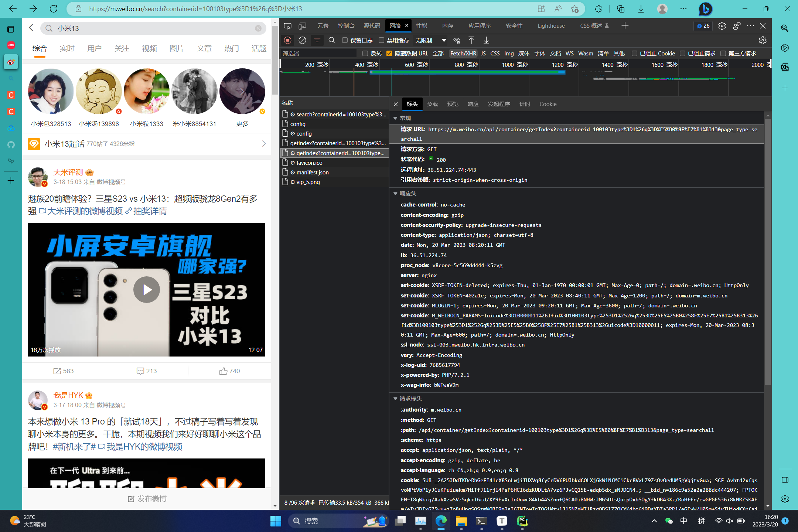
Task: Open network conditions wifi icon
Action: click(457, 40)
